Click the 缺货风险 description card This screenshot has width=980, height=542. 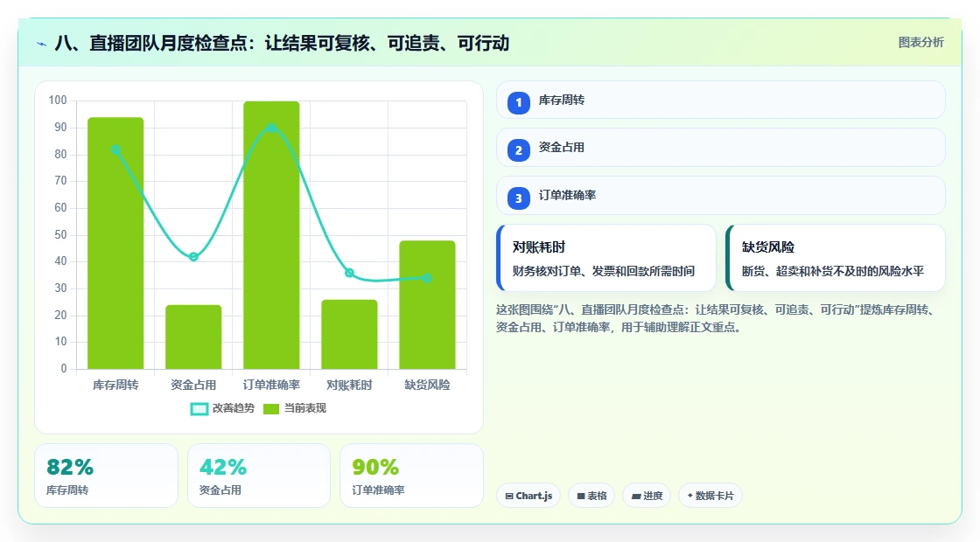coord(835,258)
